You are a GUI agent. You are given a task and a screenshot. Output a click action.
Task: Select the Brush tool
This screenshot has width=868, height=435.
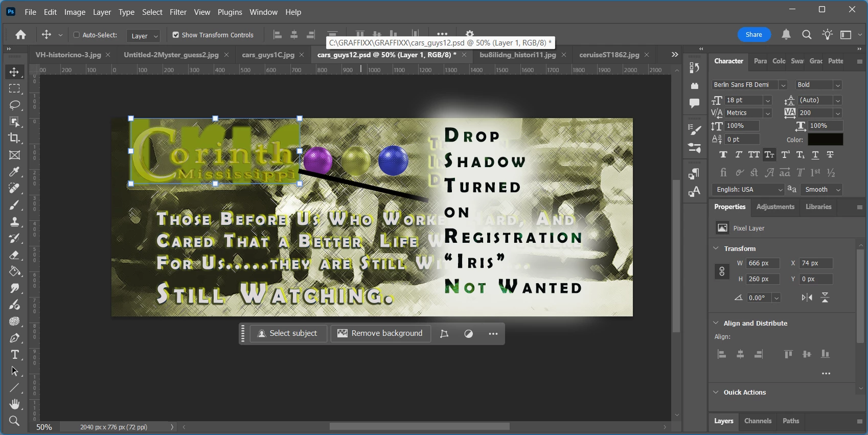tap(14, 205)
